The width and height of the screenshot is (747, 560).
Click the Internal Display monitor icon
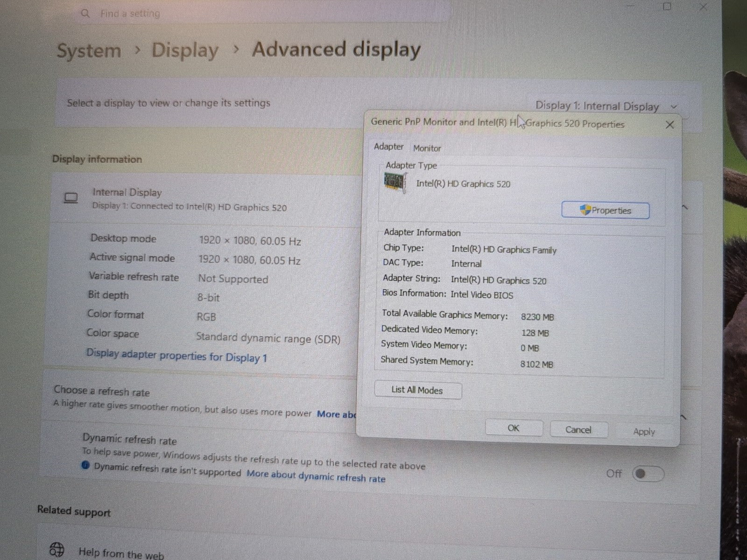(x=71, y=198)
